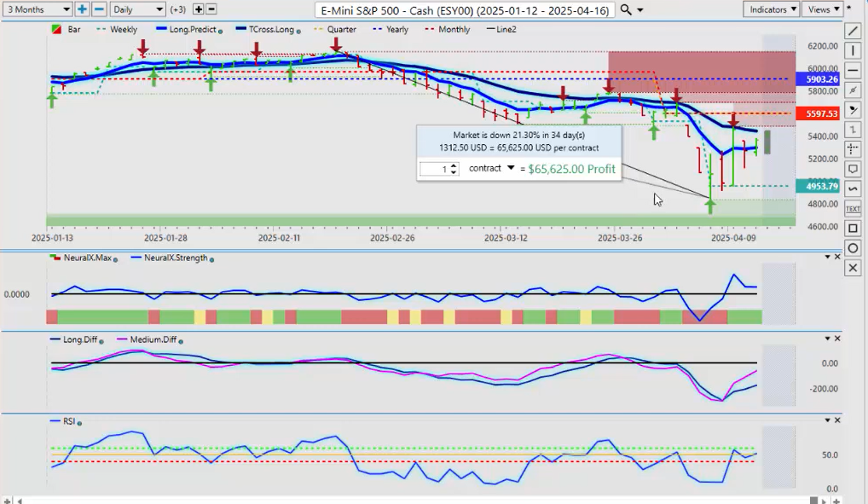868x504 pixels.
Task: Open the 3 Months range dropdown
Action: [x=37, y=9]
